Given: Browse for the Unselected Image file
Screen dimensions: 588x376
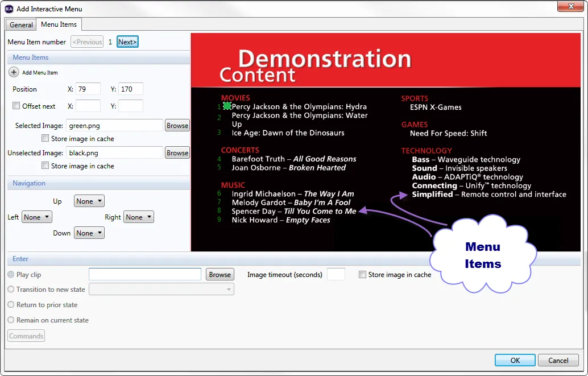Looking at the screenshot, I should pyautogui.click(x=177, y=152).
